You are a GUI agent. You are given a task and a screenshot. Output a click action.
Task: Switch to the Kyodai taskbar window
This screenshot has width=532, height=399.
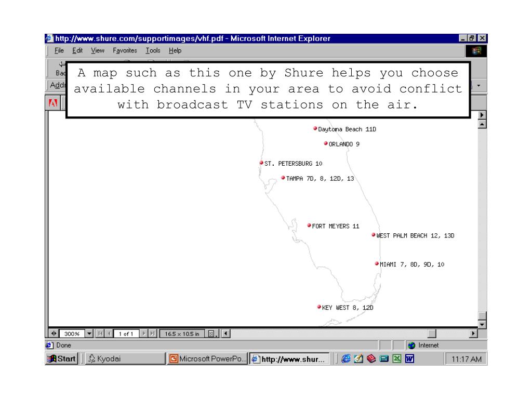click(x=125, y=358)
